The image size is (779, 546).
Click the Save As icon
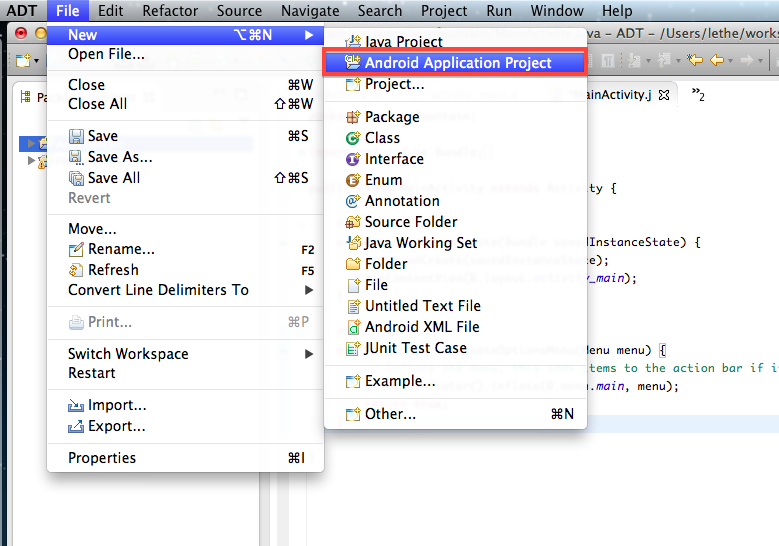coord(76,157)
